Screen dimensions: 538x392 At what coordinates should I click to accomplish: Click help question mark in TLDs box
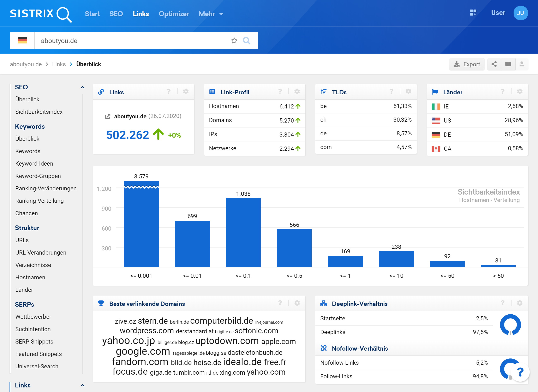391,92
